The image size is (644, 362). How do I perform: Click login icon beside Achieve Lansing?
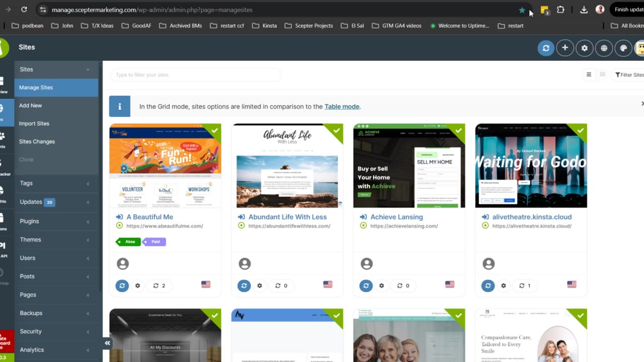coord(363,217)
